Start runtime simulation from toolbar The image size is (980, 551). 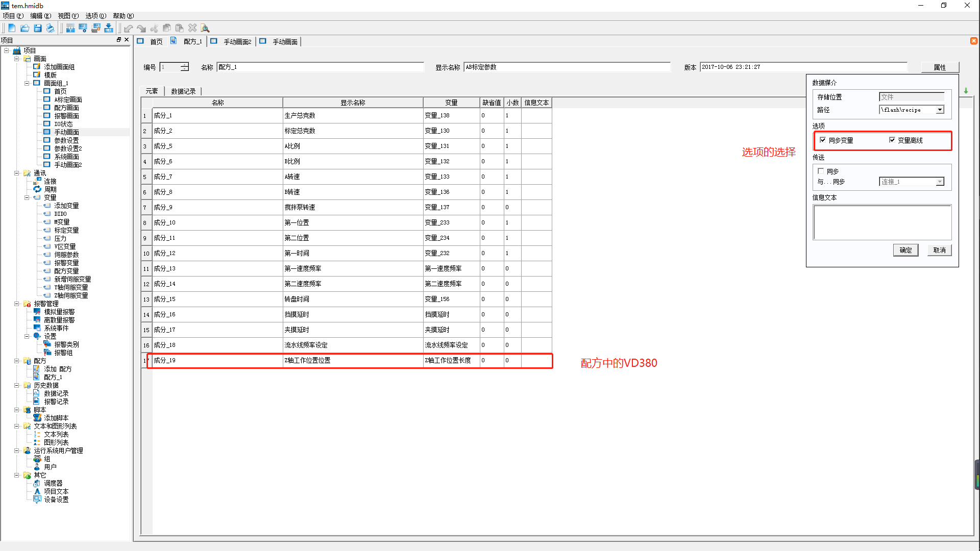(83, 28)
